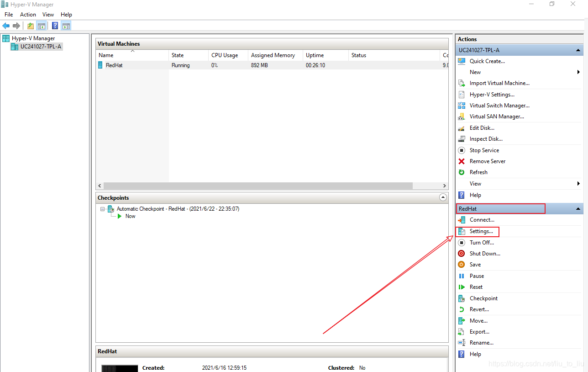Viewport: 588px width, 372px height.
Task: Click the 892 MB memory cell
Action: pos(259,65)
